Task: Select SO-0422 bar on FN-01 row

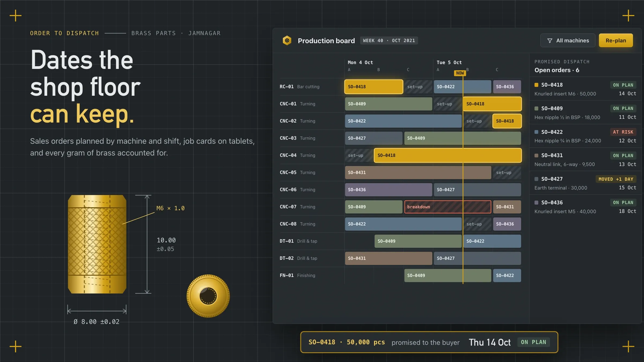Action: [507, 275]
